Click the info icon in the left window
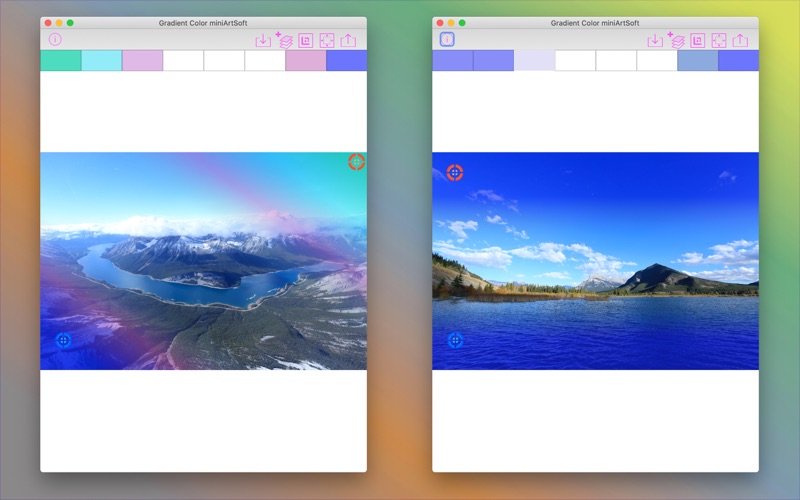The height and width of the screenshot is (500, 800). pyautogui.click(x=55, y=40)
